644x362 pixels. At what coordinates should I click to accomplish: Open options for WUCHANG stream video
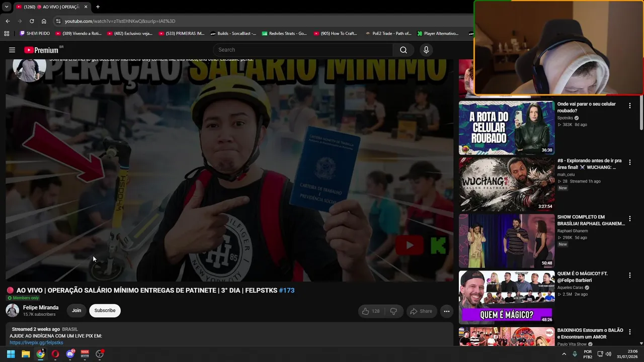point(629,162)
